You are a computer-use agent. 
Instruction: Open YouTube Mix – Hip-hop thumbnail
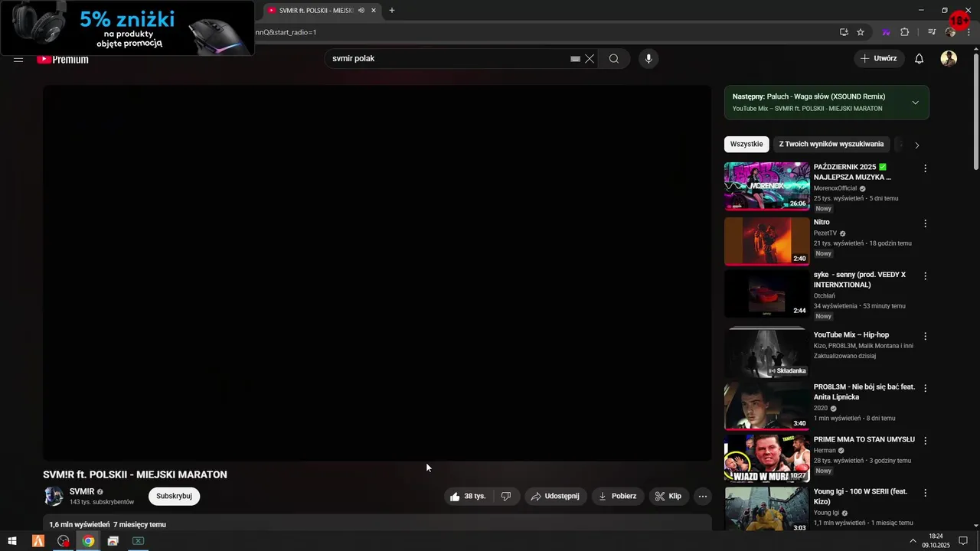tap(766, 352)
